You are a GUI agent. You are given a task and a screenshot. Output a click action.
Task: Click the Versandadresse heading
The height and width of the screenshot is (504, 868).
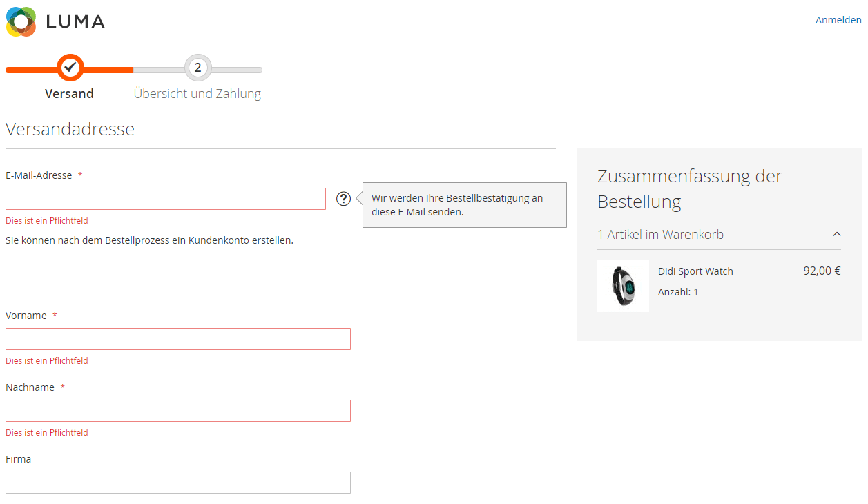(70, 129)
